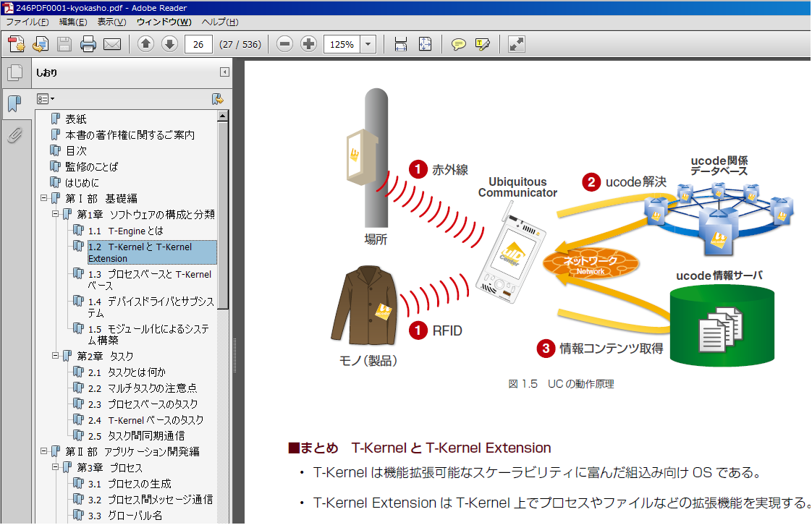Collapse the 第Ⅰ部 基礎編 bookmark
Screen dimensions: 812x525
click(44, 198)
